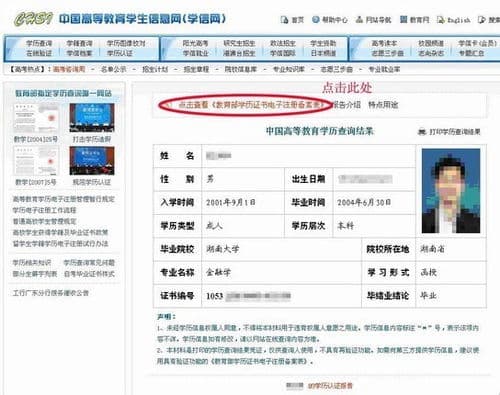Switch to English version icon
Image resolution: width=500 pixels, height=395 pixels.
pyautogui.click(x=441, y=20)
